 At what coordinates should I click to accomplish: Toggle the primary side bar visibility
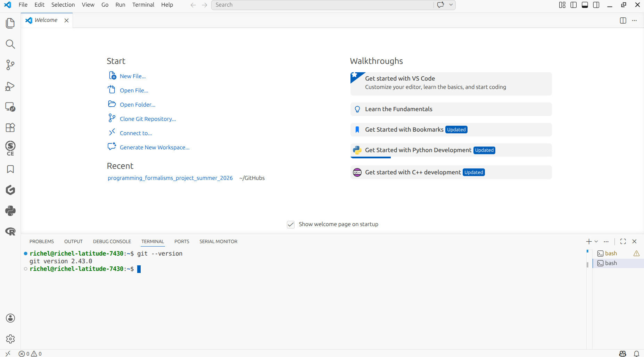(x=573, y=5)
